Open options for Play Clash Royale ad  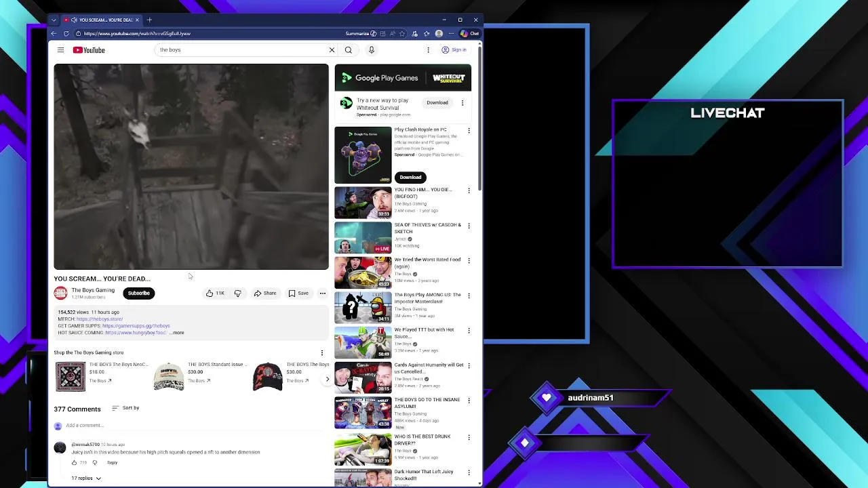469,130
